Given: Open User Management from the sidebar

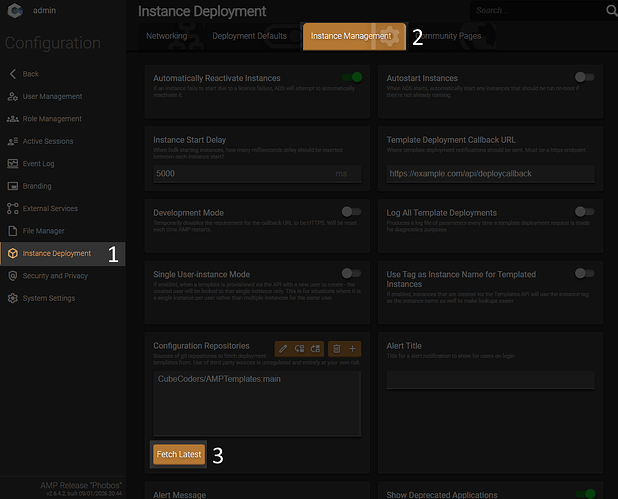Looking at the screenshot, I should click(51, 97).
